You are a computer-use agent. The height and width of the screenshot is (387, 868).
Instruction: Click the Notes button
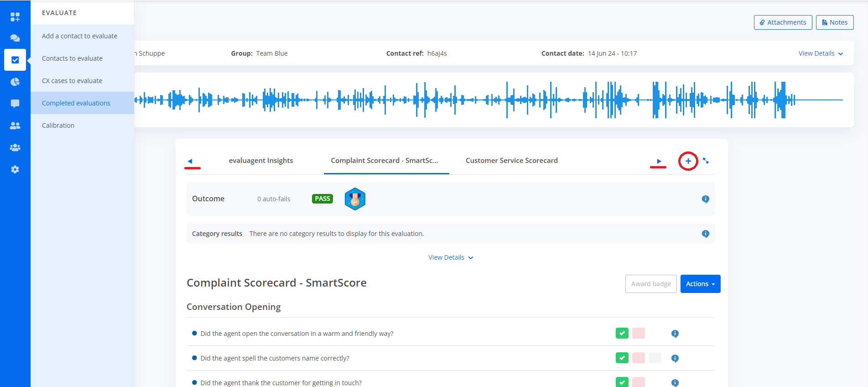click(x=835, y=22)
